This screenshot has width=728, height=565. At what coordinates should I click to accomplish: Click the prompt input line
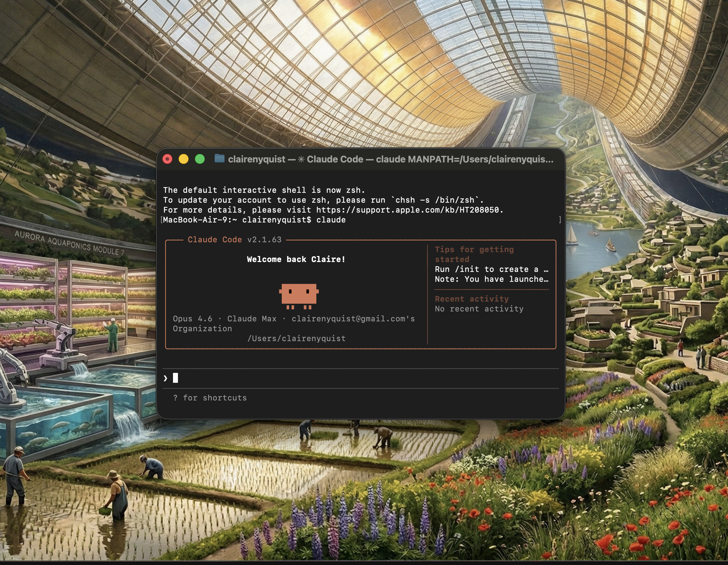point(360,379)
